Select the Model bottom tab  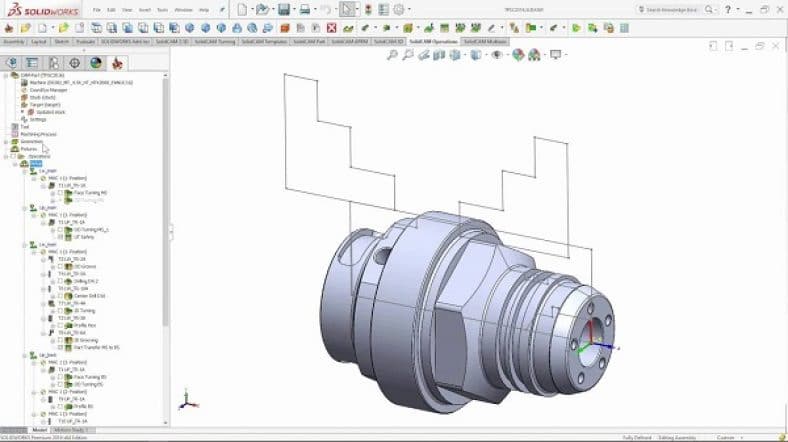click(x=39, y=430)
